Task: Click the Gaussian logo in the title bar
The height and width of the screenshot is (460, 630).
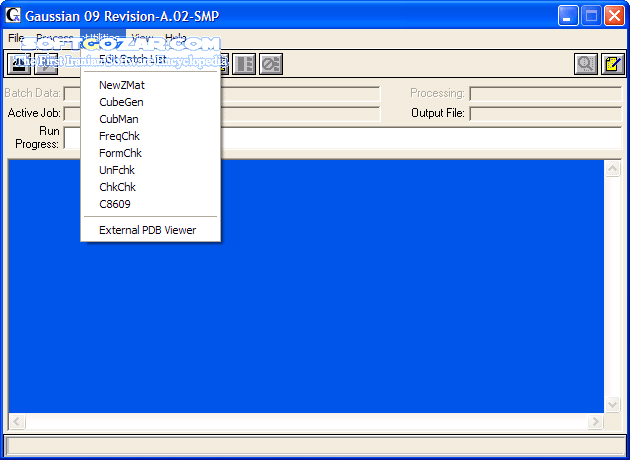Action: [x=12, y=15]
